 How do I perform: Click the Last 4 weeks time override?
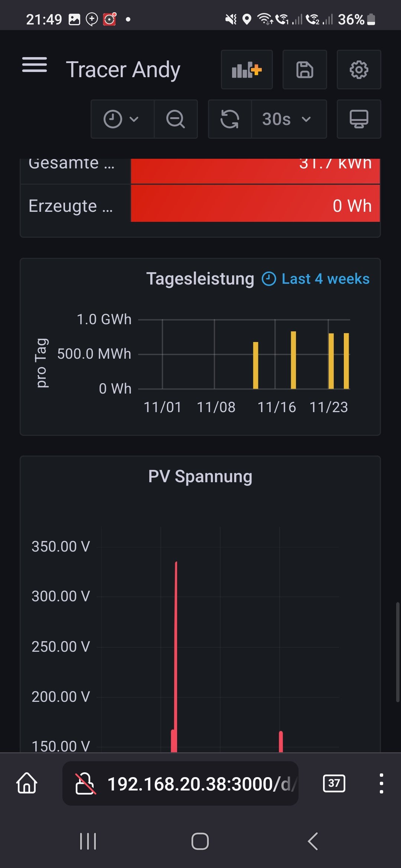tap(316, 279)
